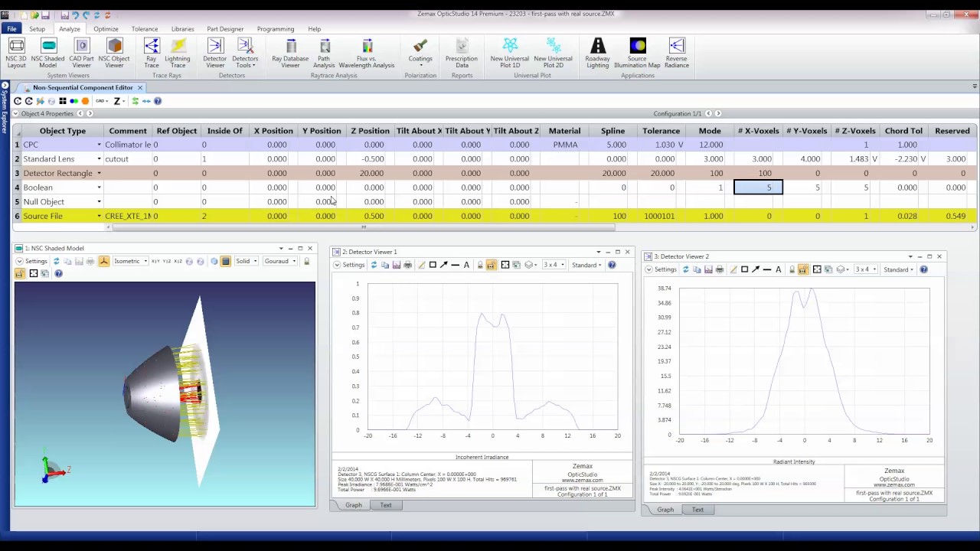Select text annotation tool in Detector Viewer 1
This screenshot has width=980, height=551.
click(466, 265)
